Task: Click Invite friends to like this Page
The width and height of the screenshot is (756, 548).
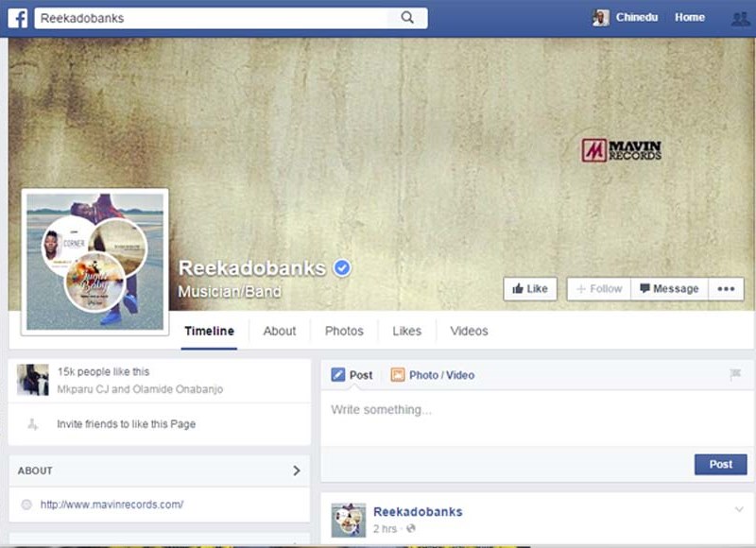Action: 127,424
